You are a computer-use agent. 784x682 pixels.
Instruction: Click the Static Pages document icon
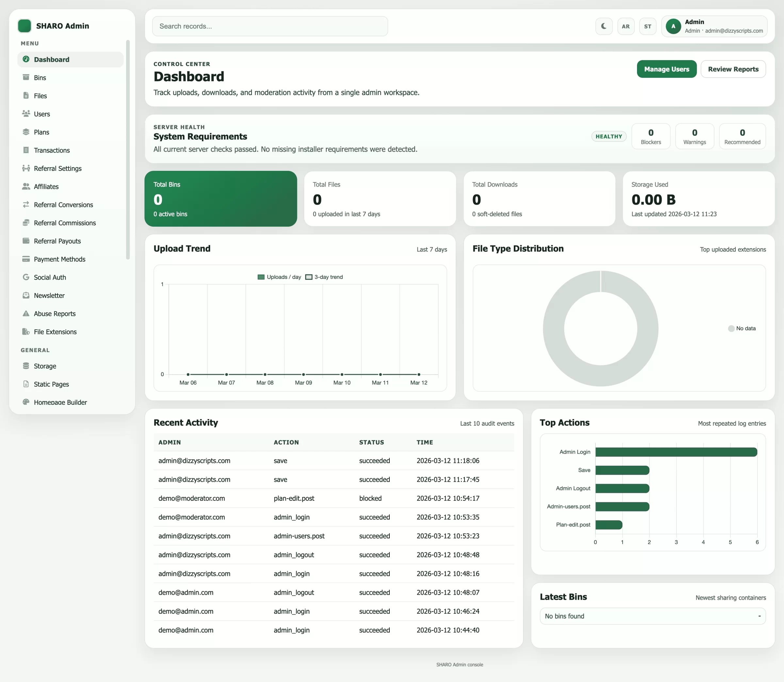(x=26, y=384)
